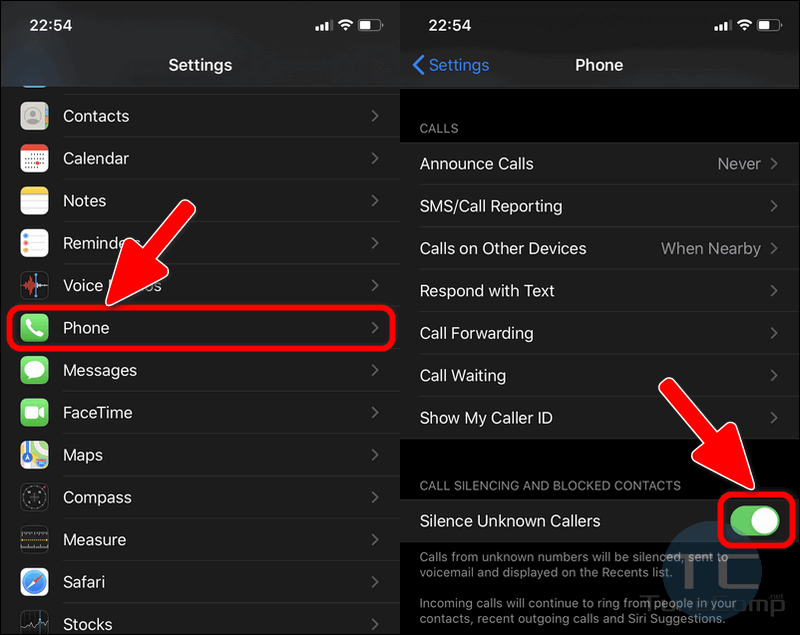
Task: Go back to Settings
Action: tap(451, 65)
